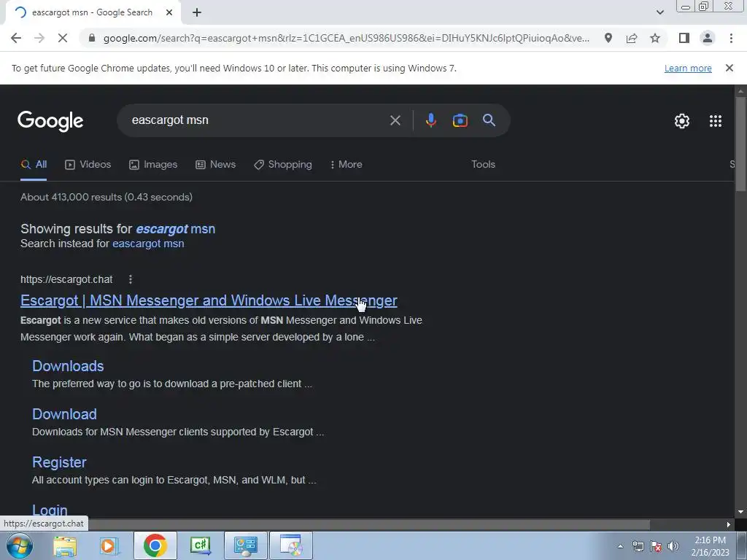Bookmark this page with the star
This screenshot has width=747, height=560.
click(655, 38)
